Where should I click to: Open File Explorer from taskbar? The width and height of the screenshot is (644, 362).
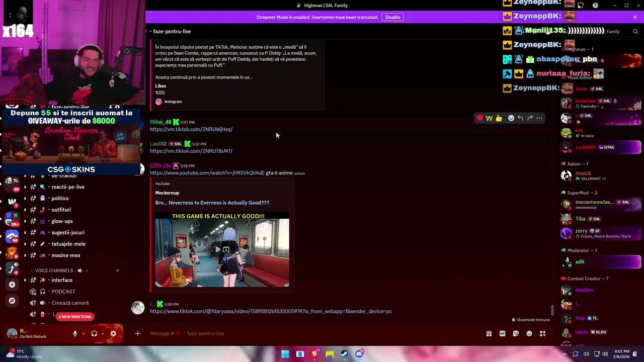coord(330,354)
